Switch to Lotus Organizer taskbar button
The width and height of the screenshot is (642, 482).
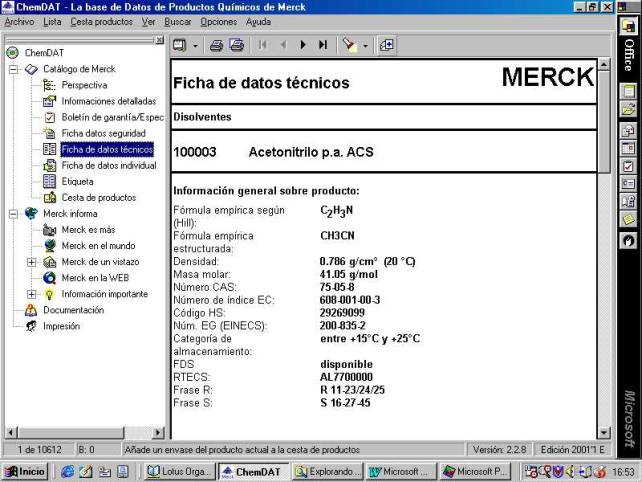pyautogui.click(x=178, y=471)
